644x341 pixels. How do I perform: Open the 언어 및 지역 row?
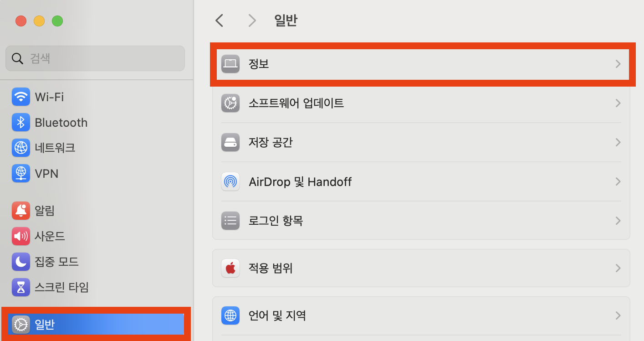tap(421, 315)
